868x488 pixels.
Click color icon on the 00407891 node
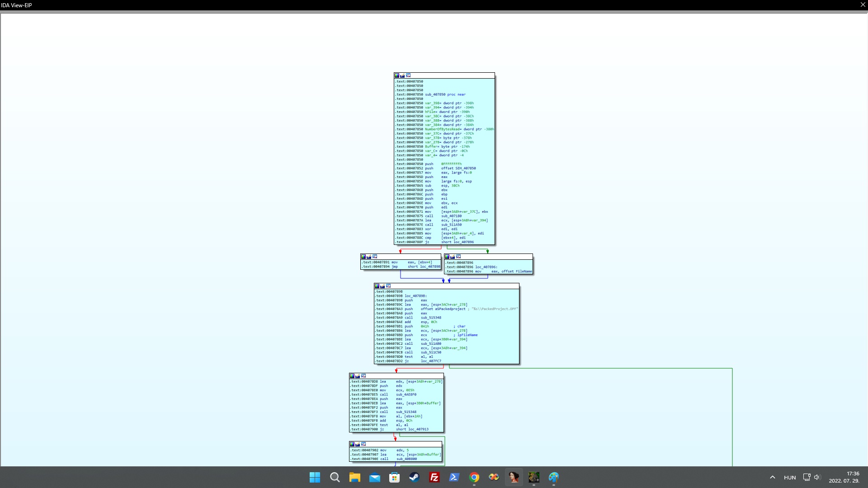point(363,257)
